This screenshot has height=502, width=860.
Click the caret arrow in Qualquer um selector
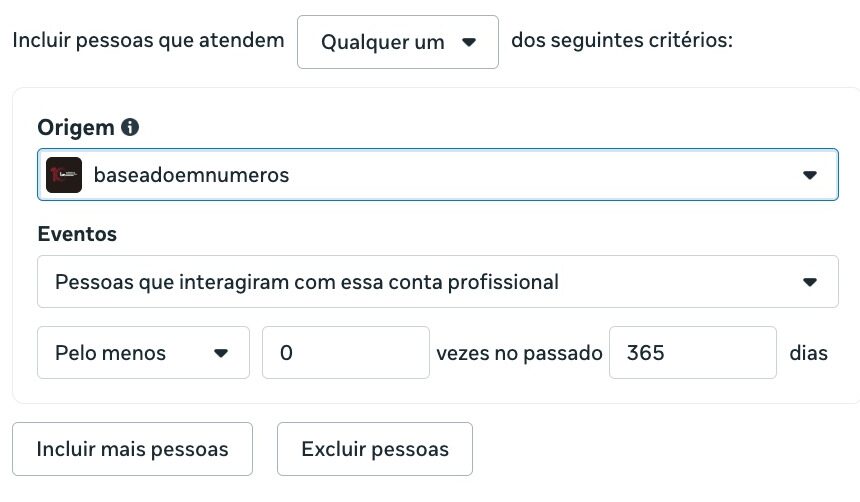click(x=468, y=42)
